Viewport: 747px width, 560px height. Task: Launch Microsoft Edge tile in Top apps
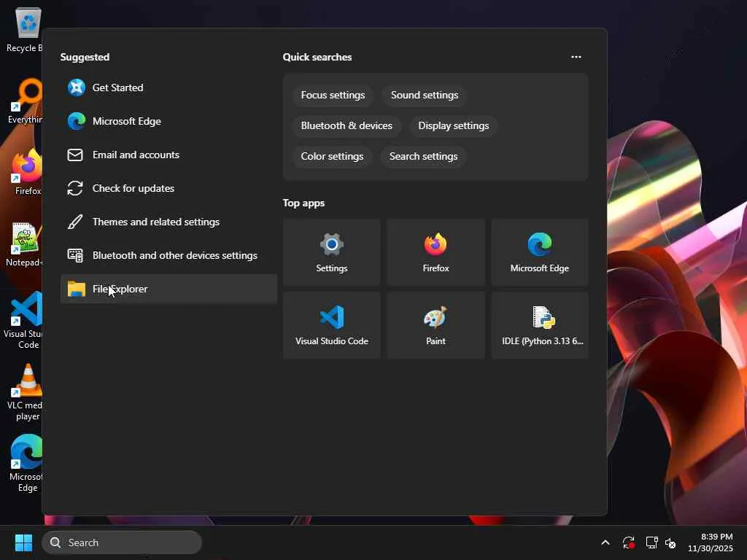click(x=540, y=252)
